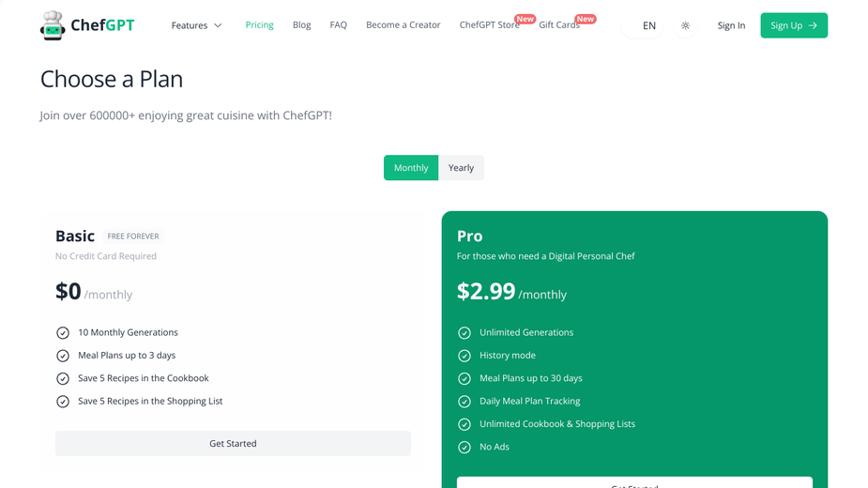868x488 pixels.
Task: Click Get Started on Basic plan
Action: 233,444
